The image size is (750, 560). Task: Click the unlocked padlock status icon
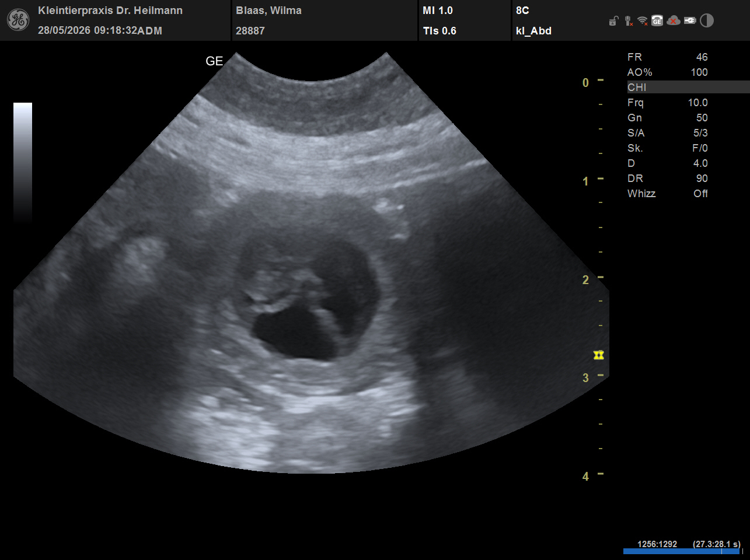click(613, 22)
